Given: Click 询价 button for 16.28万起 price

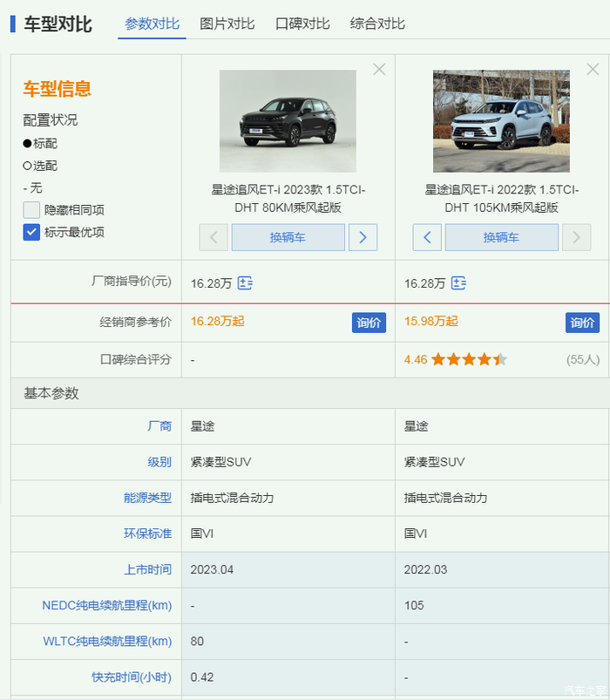Looking at the screenshot, I should tap(369, 323).
